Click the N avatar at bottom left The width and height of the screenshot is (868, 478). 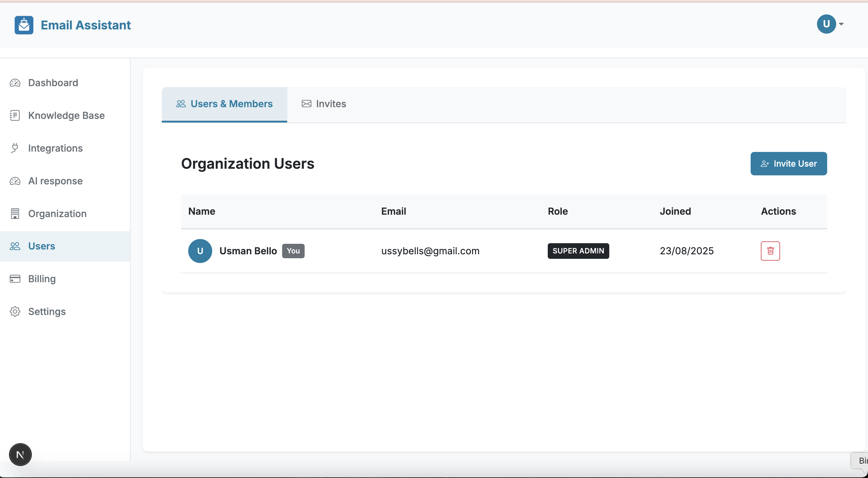pyautogui.click(x=20, y=454)
